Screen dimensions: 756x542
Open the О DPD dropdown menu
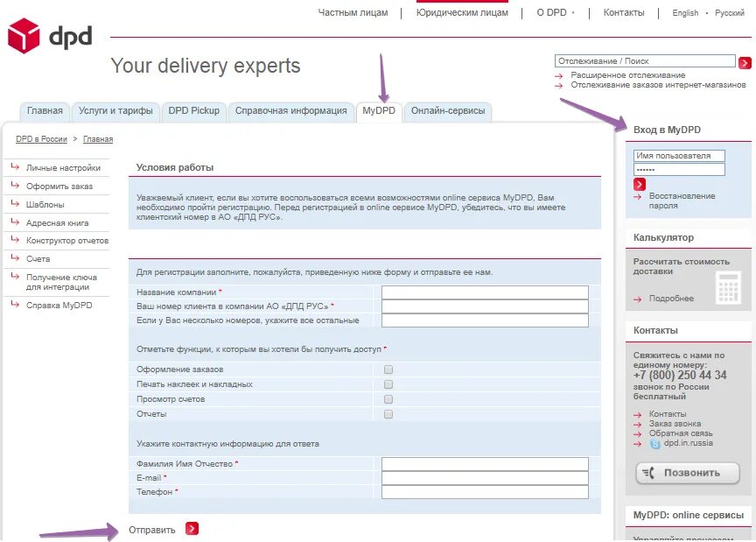click(x=556, y=12)
